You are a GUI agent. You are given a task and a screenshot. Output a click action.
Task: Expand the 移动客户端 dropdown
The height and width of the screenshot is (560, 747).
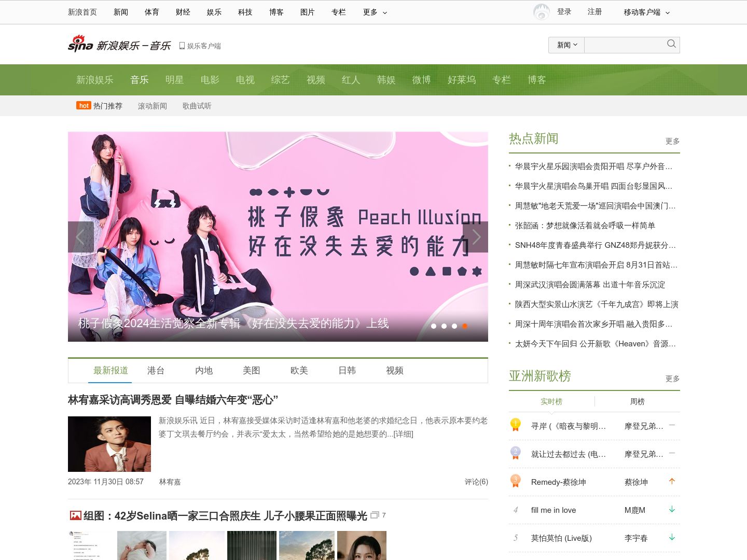pyautogui.click(x=647, y=12)
